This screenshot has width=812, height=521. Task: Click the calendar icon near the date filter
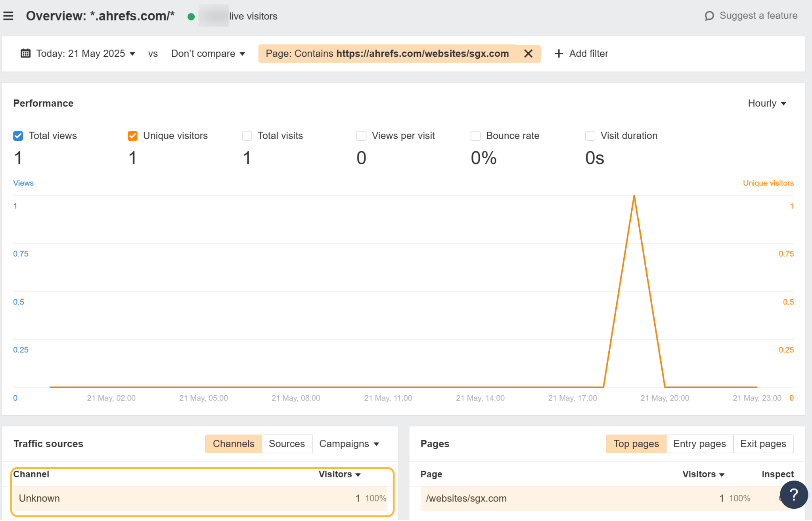coord(25,53)
